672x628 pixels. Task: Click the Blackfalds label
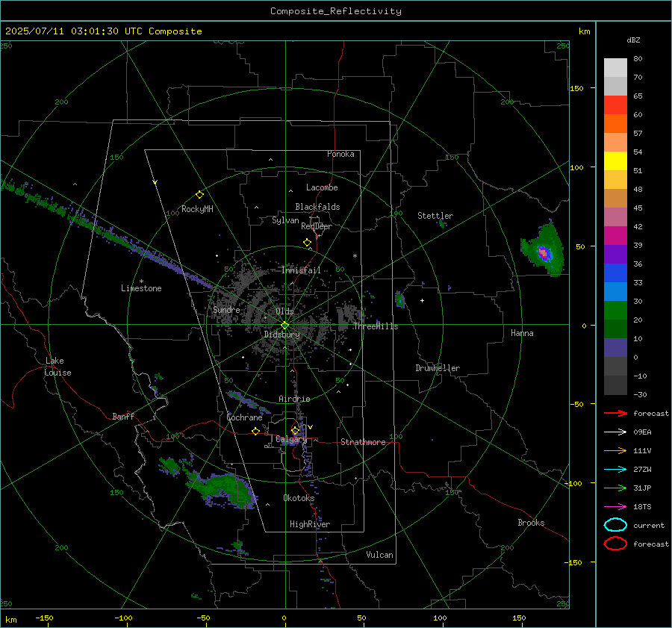coord(317,207)
